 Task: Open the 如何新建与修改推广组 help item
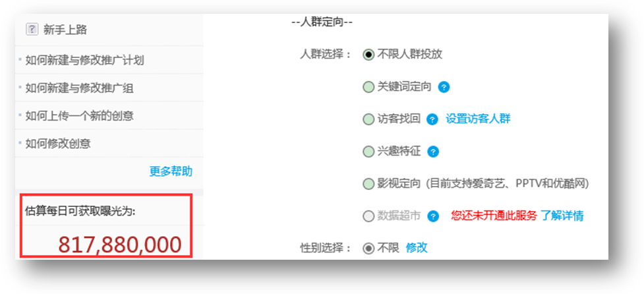click(79, 88)
